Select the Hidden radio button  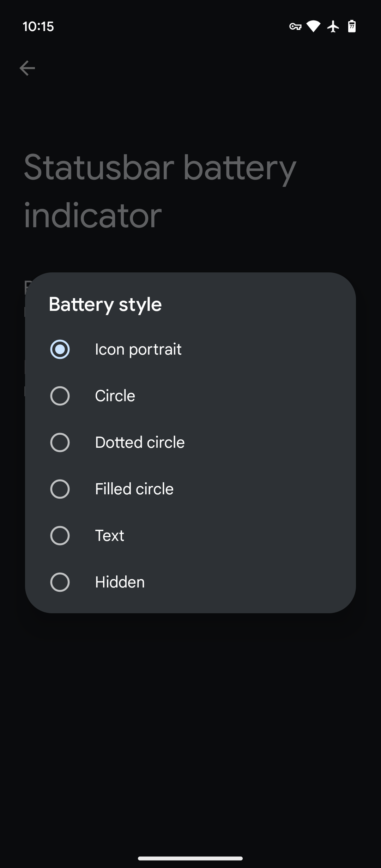pyautogui.click(x=60, y=582)
